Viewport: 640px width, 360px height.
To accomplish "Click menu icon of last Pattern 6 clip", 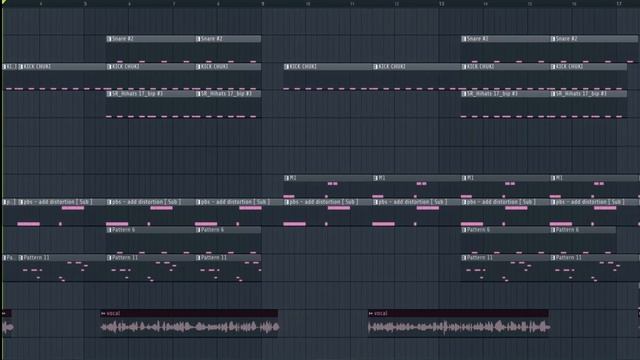I will point(553,230).
